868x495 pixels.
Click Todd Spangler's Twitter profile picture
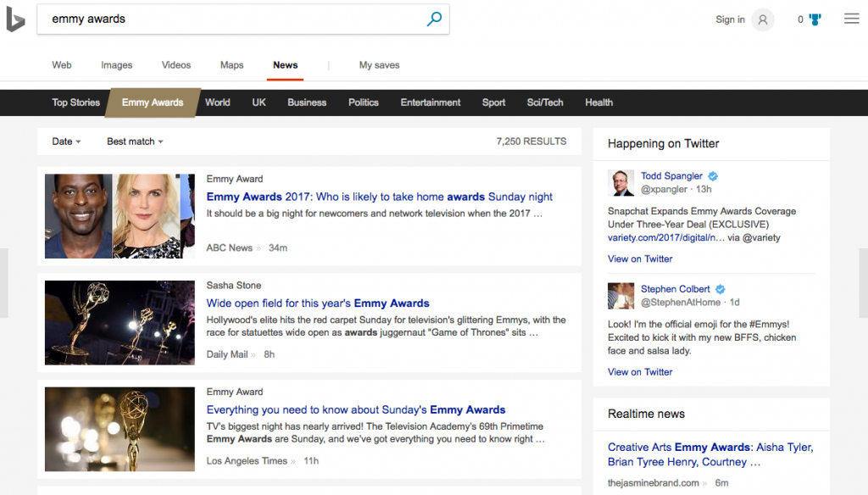click(x=620, y=182)
